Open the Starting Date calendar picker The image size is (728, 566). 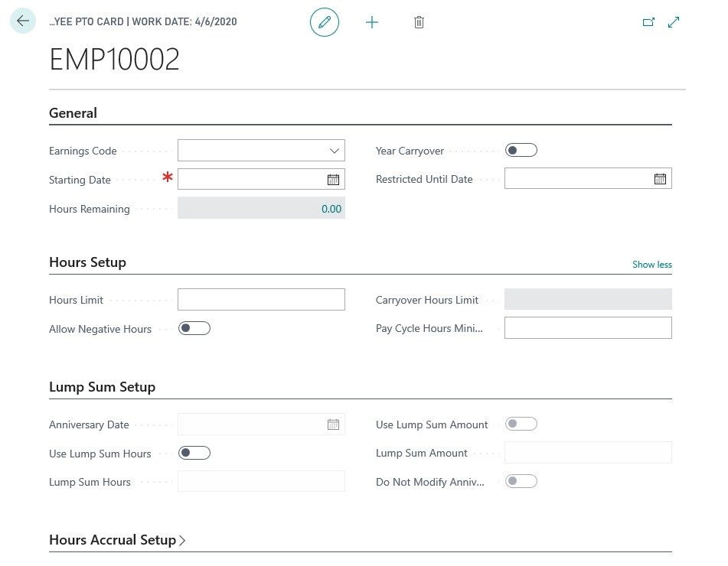click(333, 179)
